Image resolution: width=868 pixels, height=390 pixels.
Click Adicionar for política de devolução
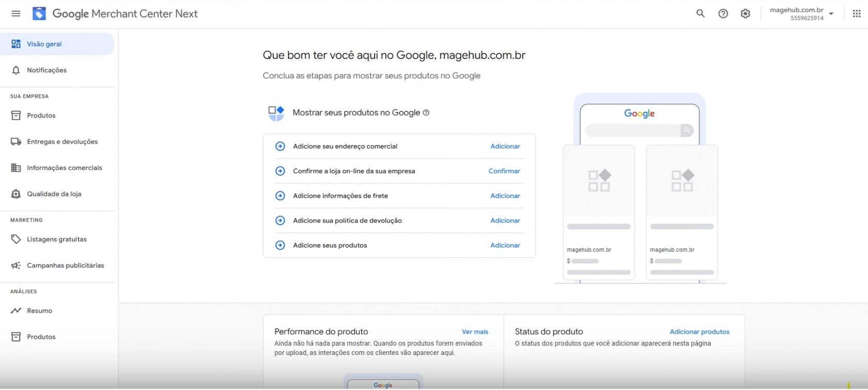[x=505, y=221]
